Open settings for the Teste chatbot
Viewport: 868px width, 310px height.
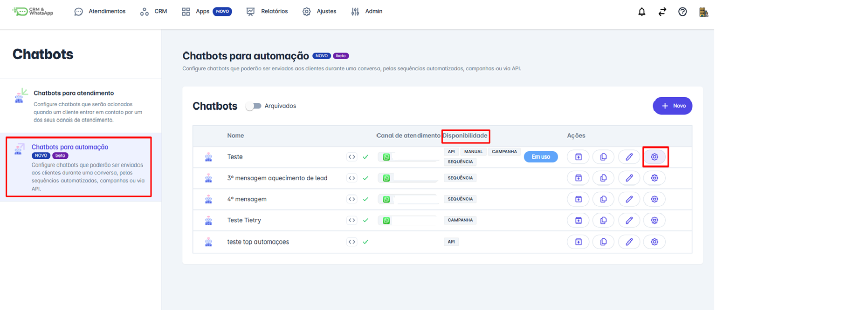click(x=654, y=157)
